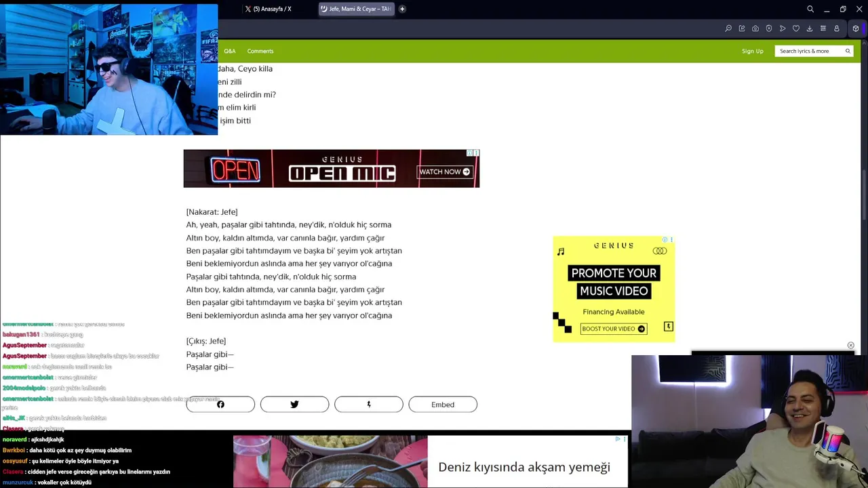Click the tab search magnifier in title bar
This screenshot has width=868, height=488.
(810, 9)
